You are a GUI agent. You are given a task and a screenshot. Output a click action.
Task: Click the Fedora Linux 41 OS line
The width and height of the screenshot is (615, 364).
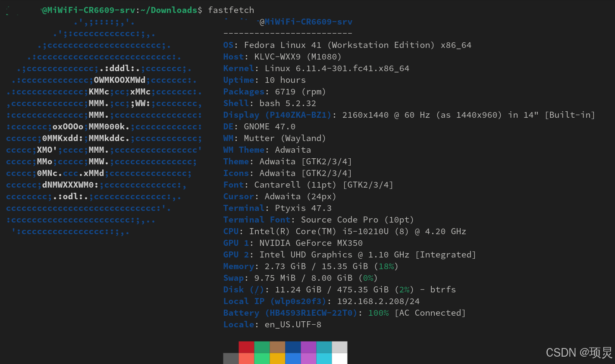302,45
